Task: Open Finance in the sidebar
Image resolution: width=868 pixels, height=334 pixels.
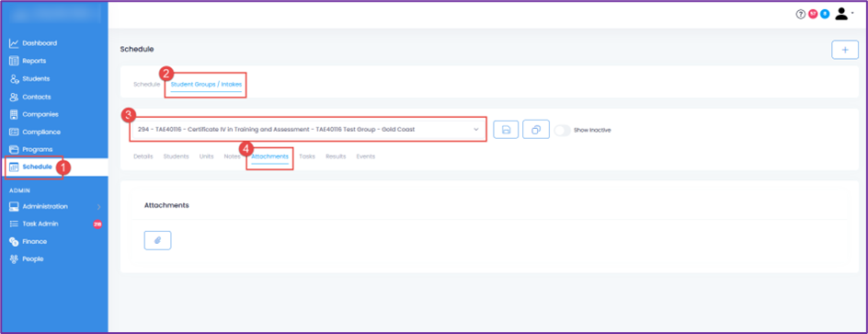Action: point(34,241)
